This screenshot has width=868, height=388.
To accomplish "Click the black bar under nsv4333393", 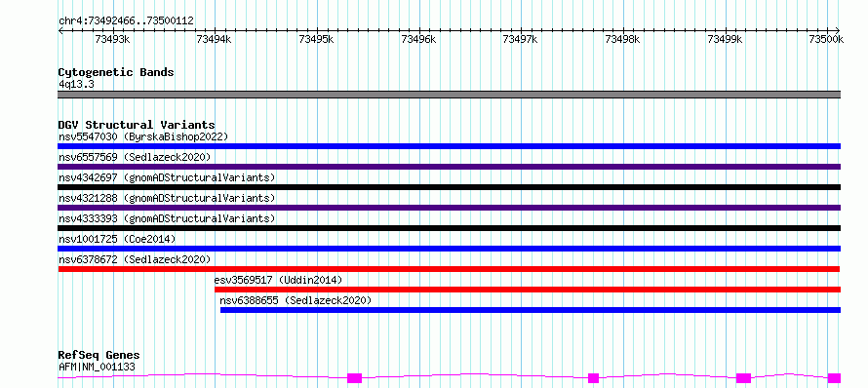I will coord(449,228).
